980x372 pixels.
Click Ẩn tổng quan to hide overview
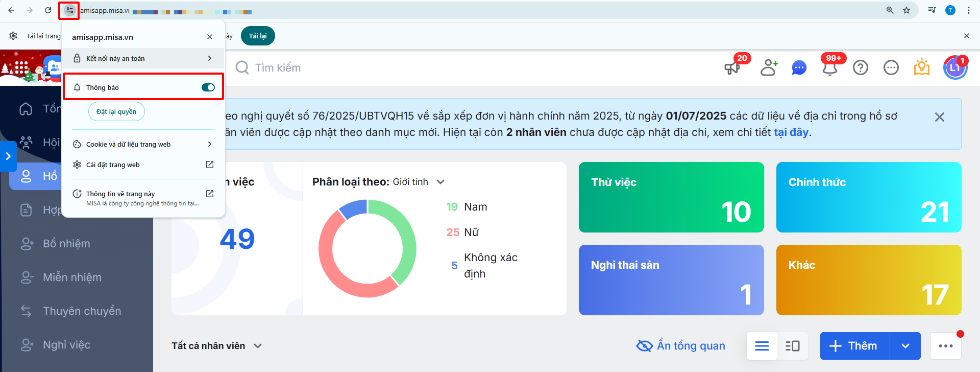pyautogui.click(x=681, y=346)
